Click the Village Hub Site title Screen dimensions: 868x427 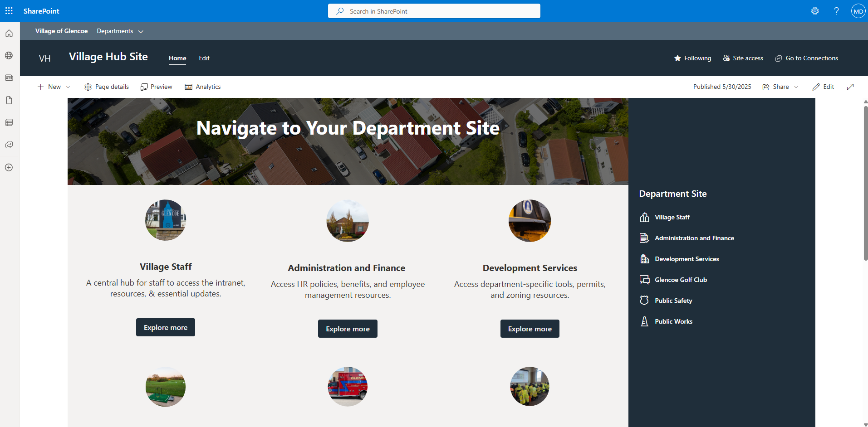click(108, 57)
